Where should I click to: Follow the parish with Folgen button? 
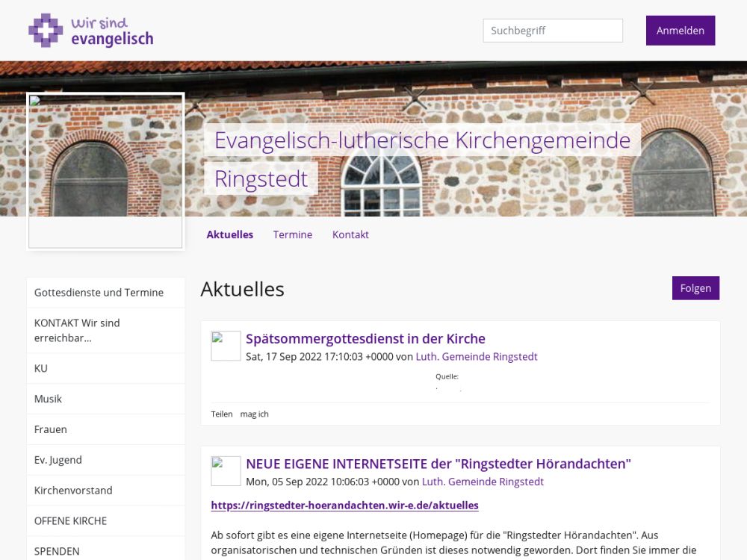pos(695,288)
